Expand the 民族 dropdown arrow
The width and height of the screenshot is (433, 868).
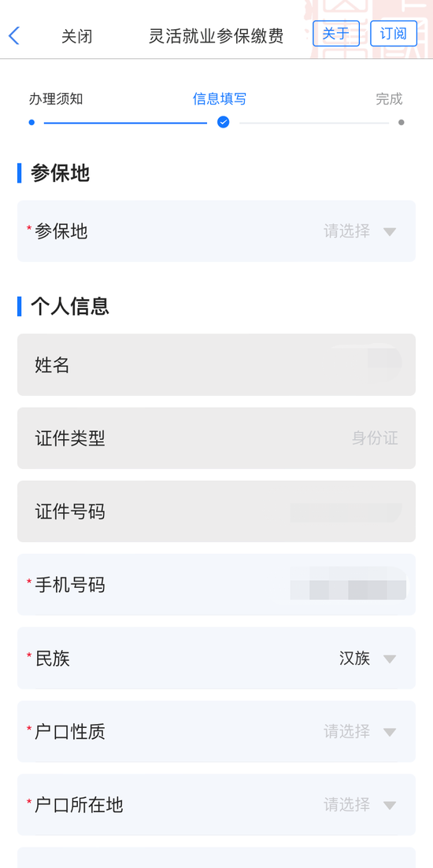pyautogui.click(x=390, y=659)
